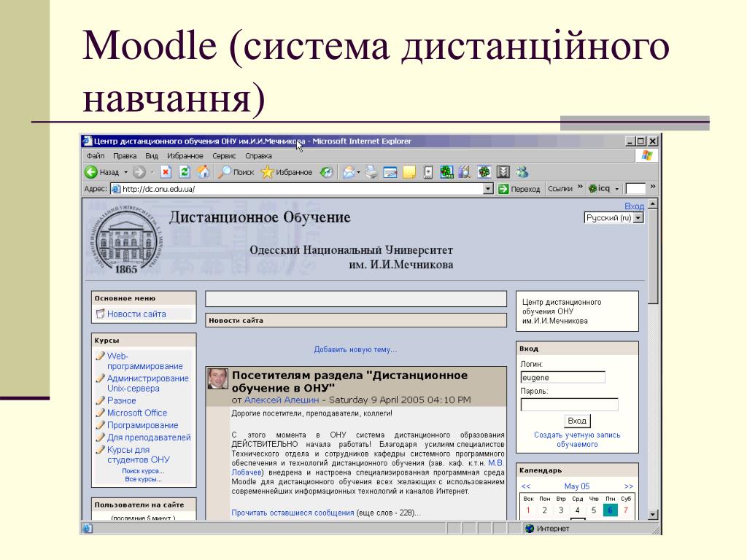Viewport: 747px width, 560px height.
Task: Click the Print icon in toolbar
Action: pyautogui.click(x=371, y=172)
